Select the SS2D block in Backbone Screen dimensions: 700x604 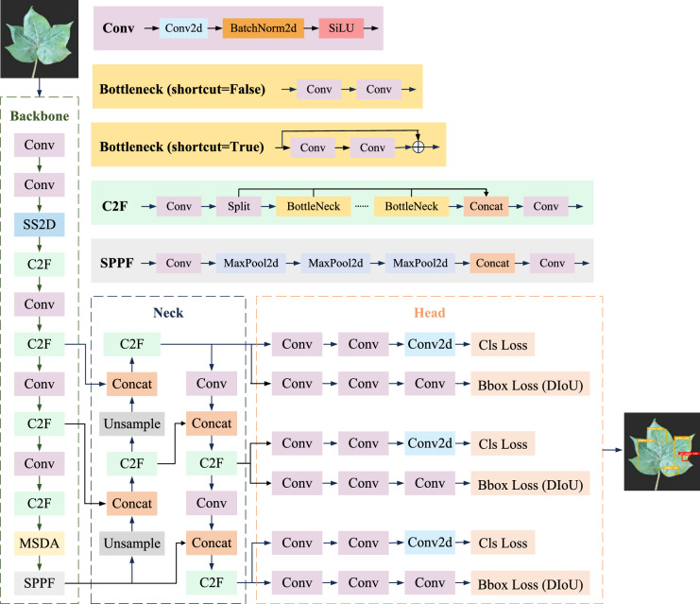point(40,224)
